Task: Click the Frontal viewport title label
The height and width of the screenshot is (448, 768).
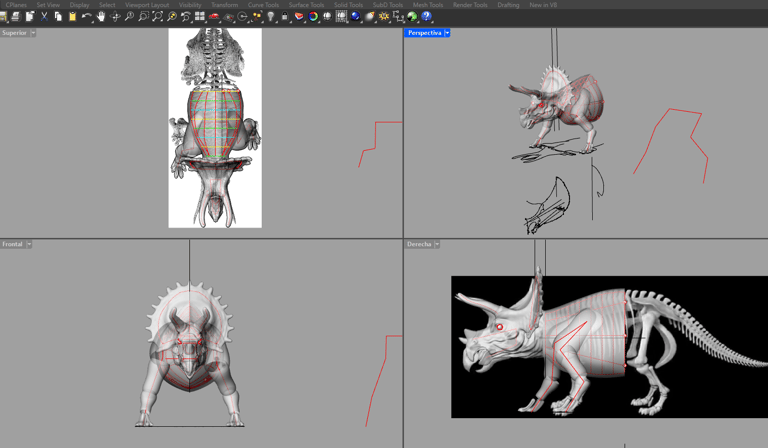Action: [12, 244]
